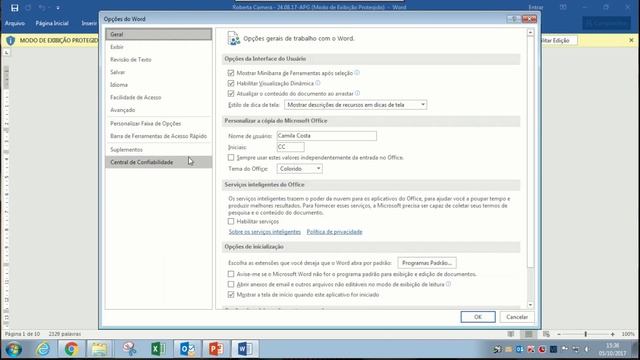Click the zoom slider in Word status bar
This screenshot has height=360, width=640.
point(586,334)
